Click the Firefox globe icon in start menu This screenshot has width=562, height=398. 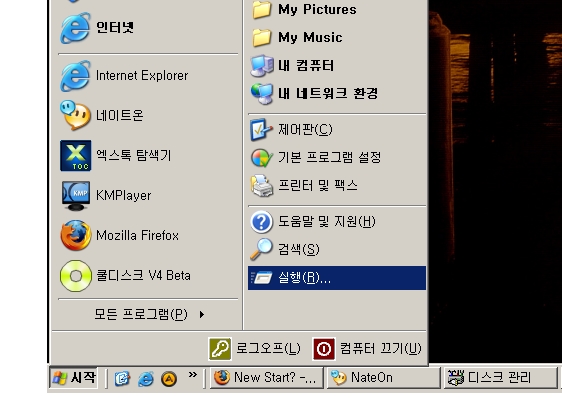pyautogui.click(x=76, y=236)
